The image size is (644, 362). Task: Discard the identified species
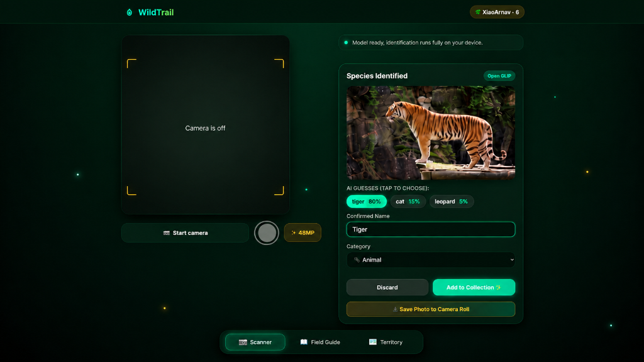387,287
